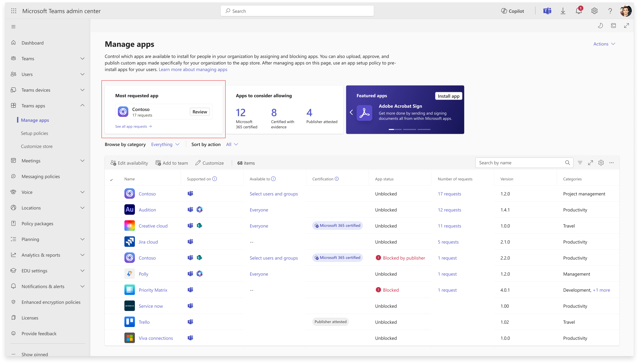Viewport: 639px width, 364px height.
Task: Open notifications bell icon
Action: (x=579, y=11)
